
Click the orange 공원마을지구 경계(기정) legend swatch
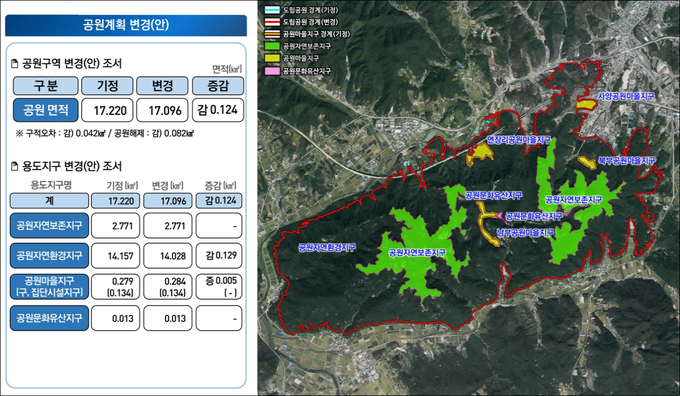click(272, 34)
